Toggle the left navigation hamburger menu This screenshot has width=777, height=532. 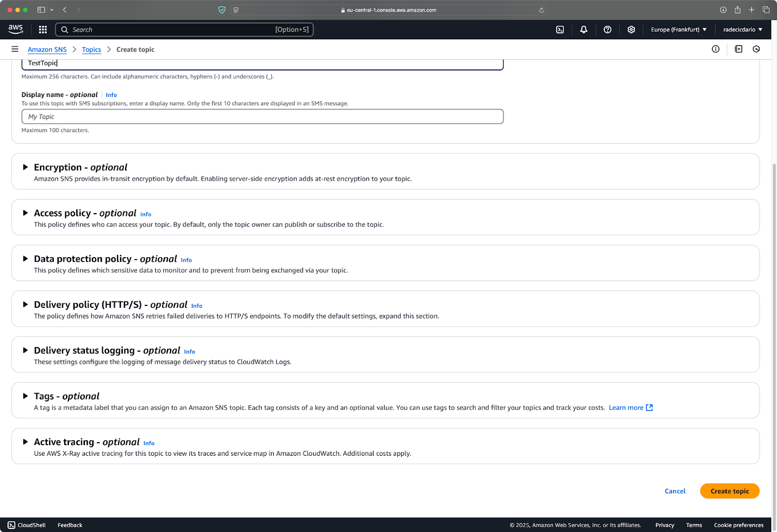coord(15,49)
